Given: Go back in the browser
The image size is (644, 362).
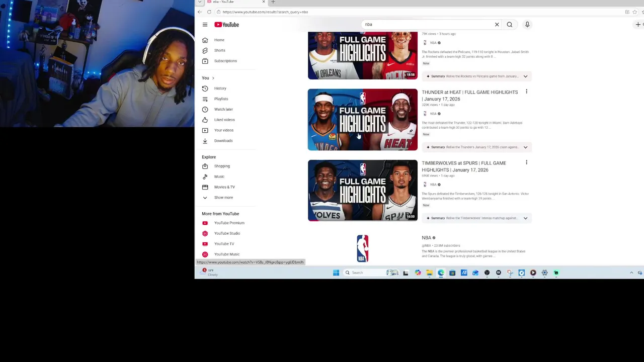Looking at the screenshot, I should tap(200, 12).
